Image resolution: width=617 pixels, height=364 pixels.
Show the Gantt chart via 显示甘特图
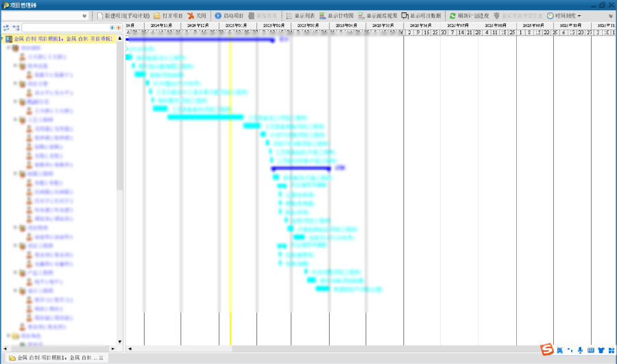tap(337, 16)
